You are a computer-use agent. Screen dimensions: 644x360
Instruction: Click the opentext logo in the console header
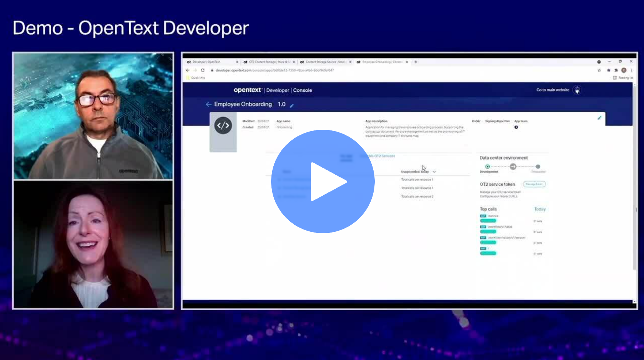248,90
